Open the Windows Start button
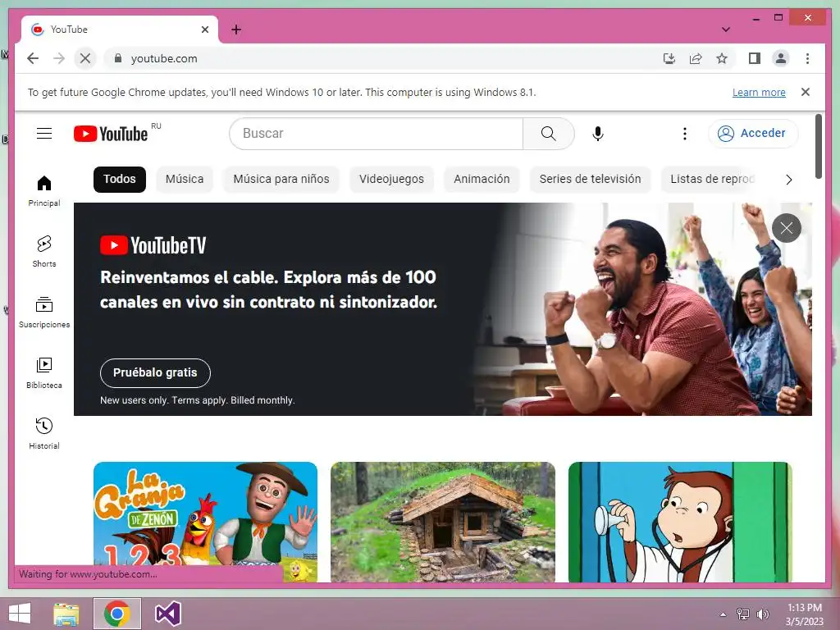The width and height of the screenshot is (840, 630). click(x=21, y=614)
